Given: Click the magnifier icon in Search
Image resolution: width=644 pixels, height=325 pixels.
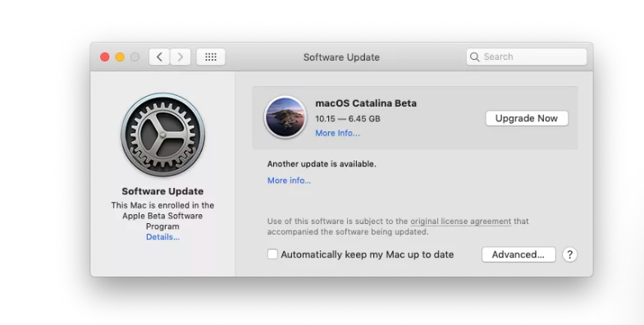Looking at the screenshot, I should click(x=475, y=57).
